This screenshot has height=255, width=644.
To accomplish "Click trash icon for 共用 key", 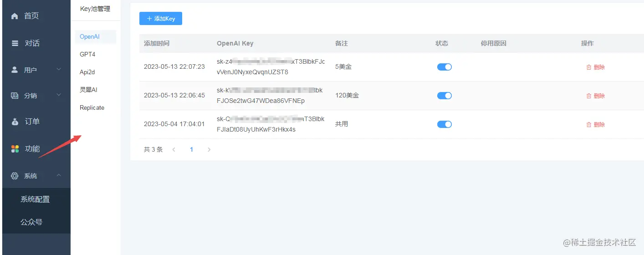I will (x=588, y=124).
